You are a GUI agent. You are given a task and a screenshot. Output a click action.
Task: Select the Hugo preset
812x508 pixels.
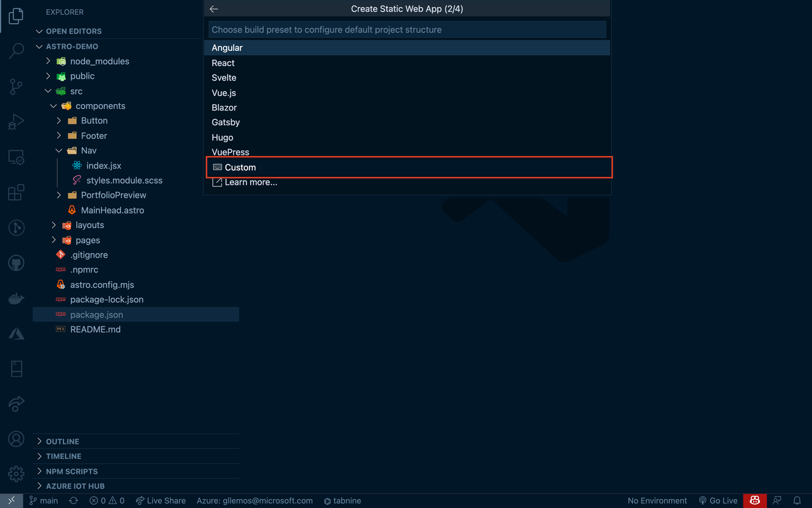point(407,137)
